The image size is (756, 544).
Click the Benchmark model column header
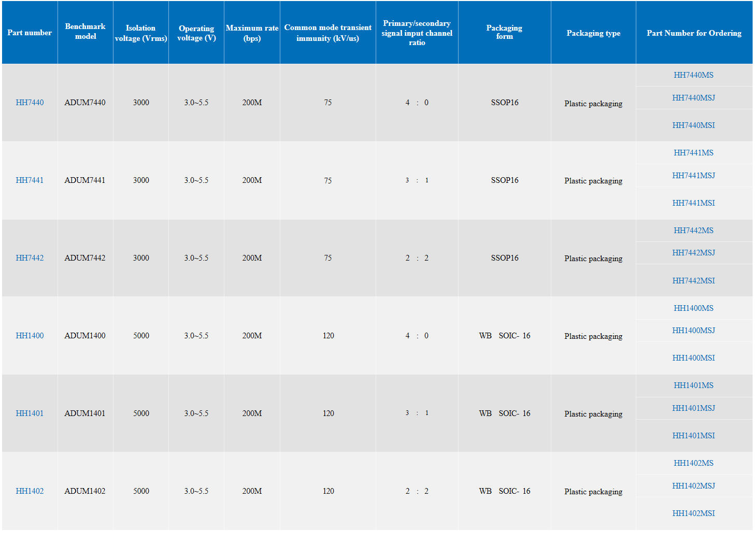[85, 31]
